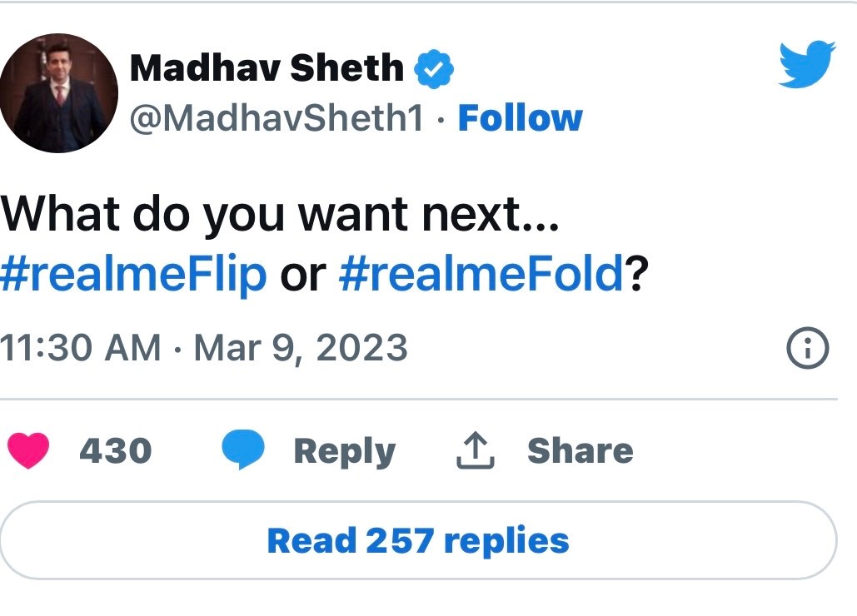Image resolution: width=857 pixels, height=616 pixels.
Task: Open the #realmeFold hashtag
Action: click(x=481, y=274)
